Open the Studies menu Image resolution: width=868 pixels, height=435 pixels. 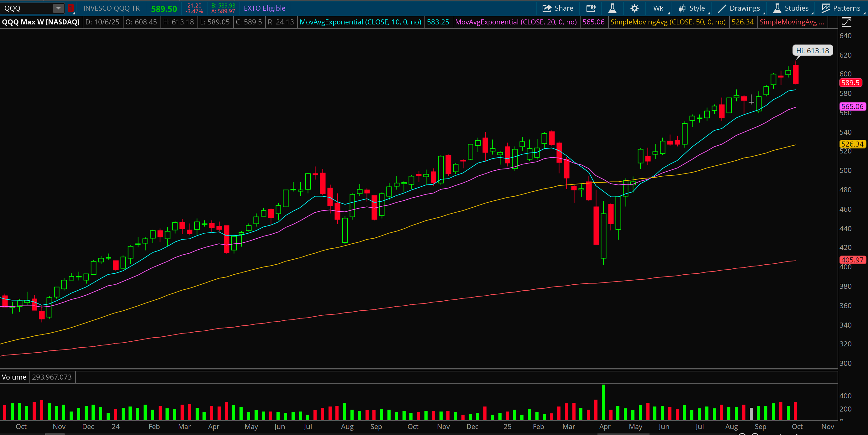791,8
